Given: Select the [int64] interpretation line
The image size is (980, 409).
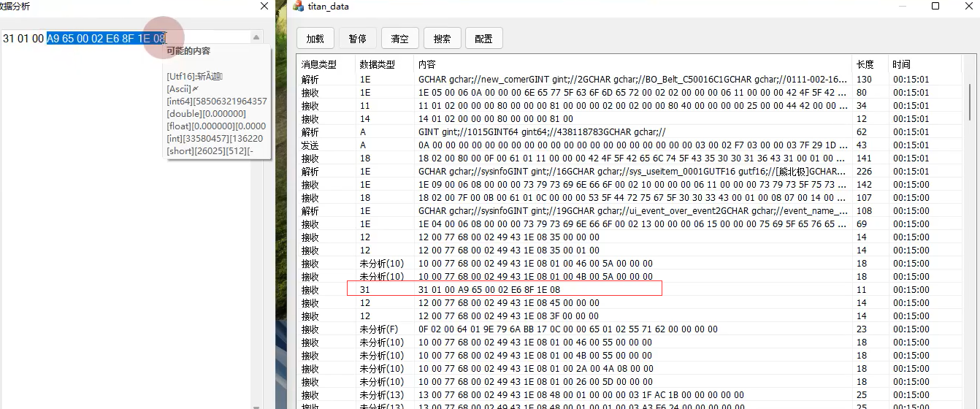Looking at the screenshot, I should tap(217, 102).
